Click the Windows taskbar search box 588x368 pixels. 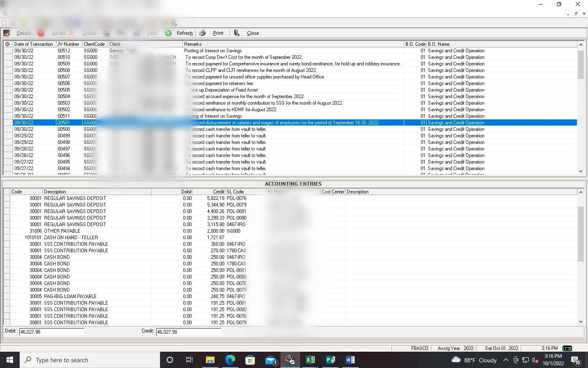pyautogui.click(x=90, y=360)
